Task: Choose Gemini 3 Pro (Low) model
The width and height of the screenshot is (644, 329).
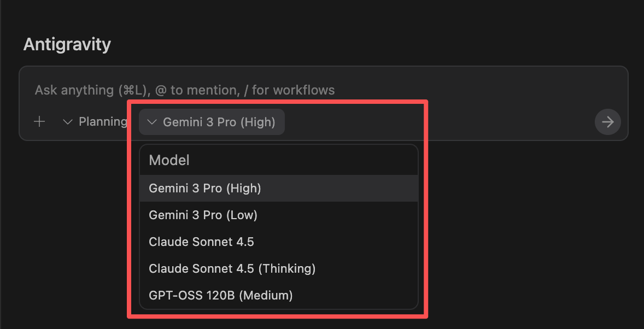Action: point(203,215)
